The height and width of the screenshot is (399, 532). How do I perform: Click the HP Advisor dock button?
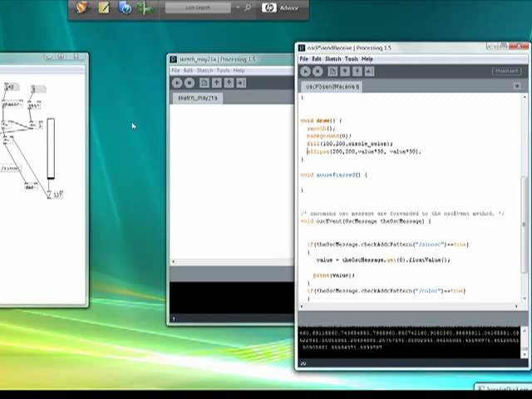(x=280, y=7)
